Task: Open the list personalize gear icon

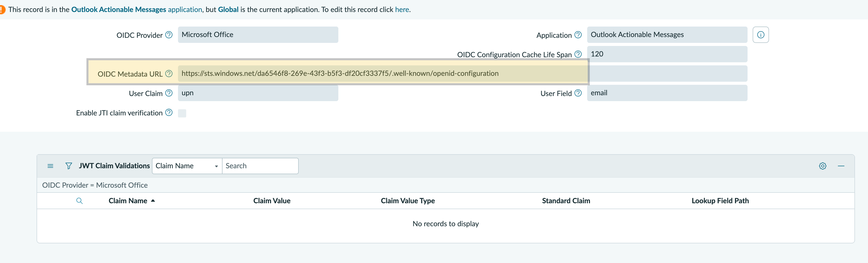Action: point(822,166)
